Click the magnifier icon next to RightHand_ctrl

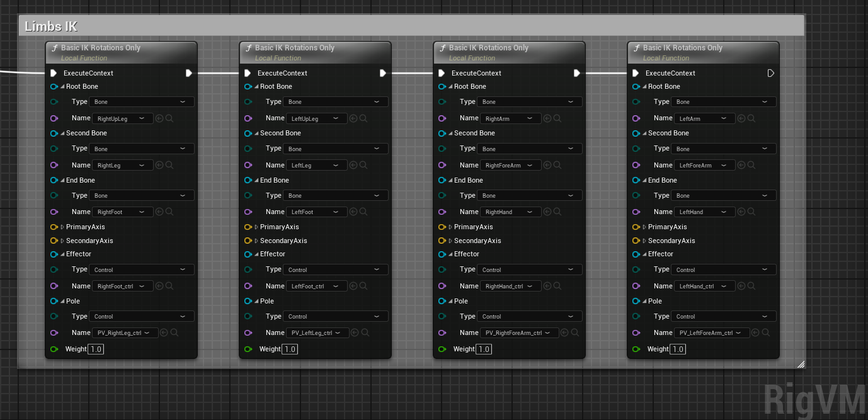click(557, 287)
